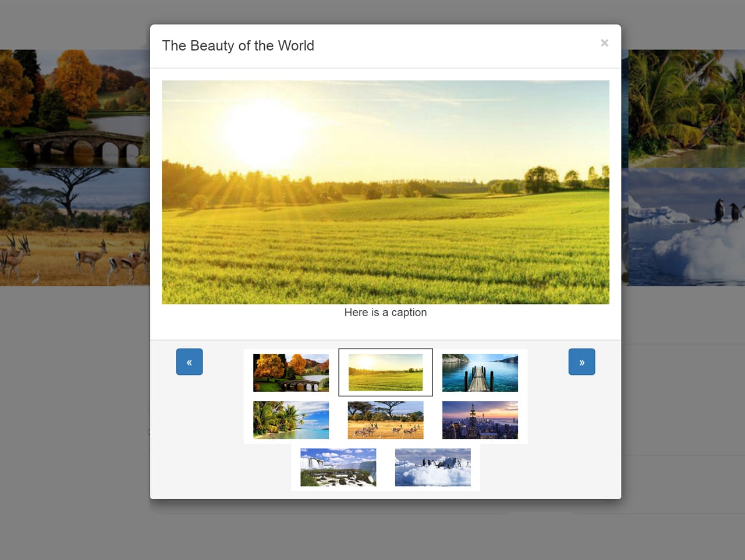Image resolution: width=745 pixels, height=560 pixels.
Task: Click the caption text below the image
Action: pos(385,313)
